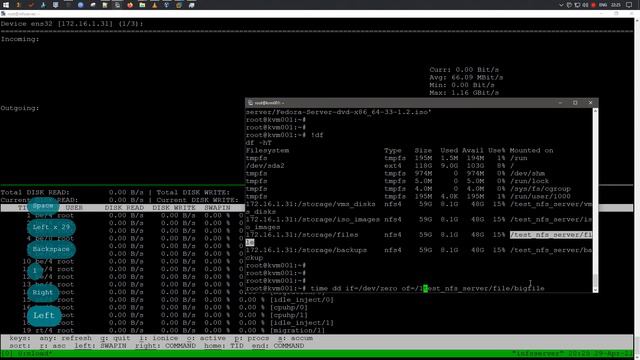Click the red recording tray icon
The width and height of the screenshot is (640, 360).
coord(593,5)
